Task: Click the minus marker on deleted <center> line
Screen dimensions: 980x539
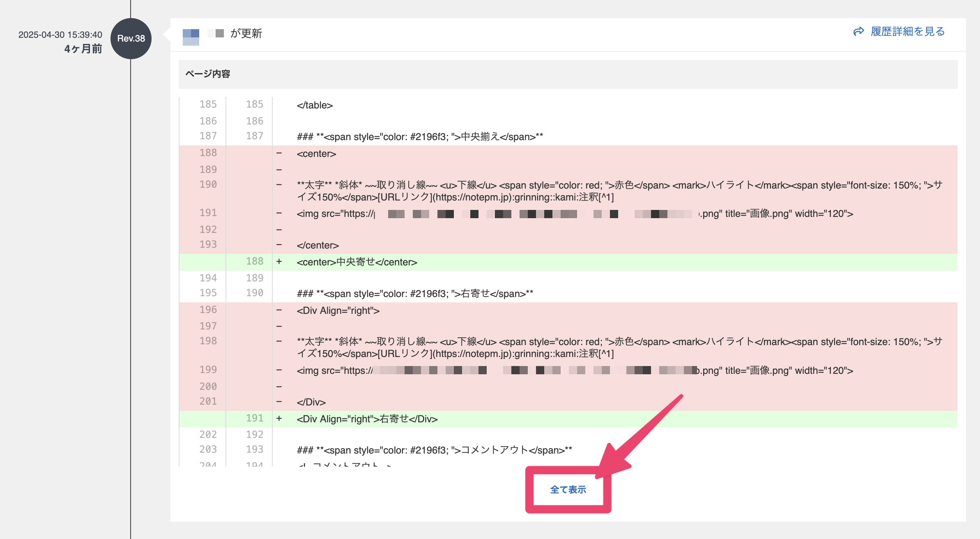Action: coord(280,154)
